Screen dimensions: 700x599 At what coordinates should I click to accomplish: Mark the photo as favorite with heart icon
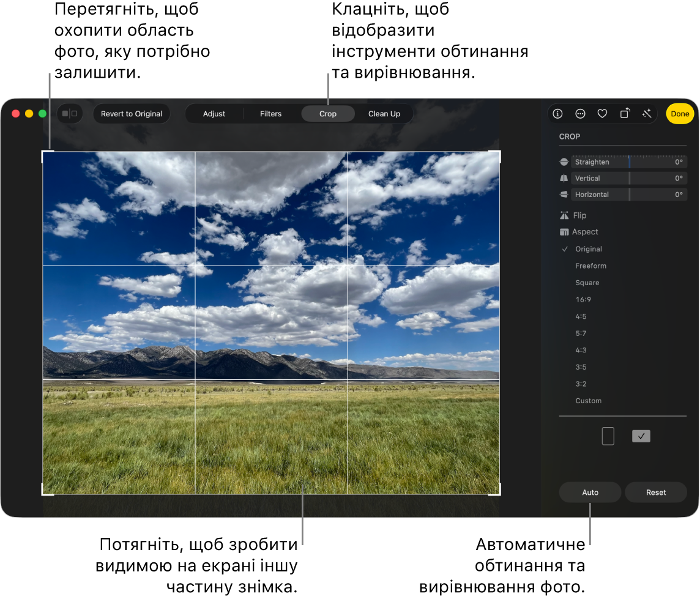tap(602, 114)
